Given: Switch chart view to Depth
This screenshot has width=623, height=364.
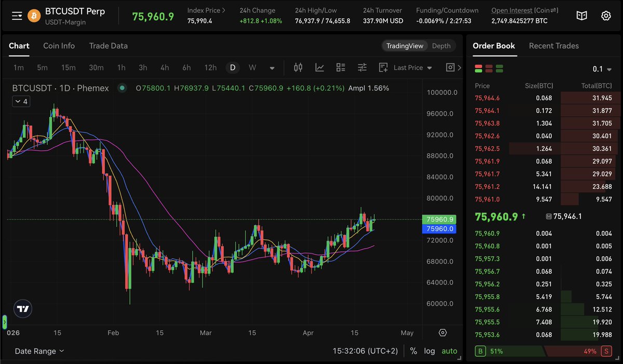Looking at the screenshot, I should point(441,46).
